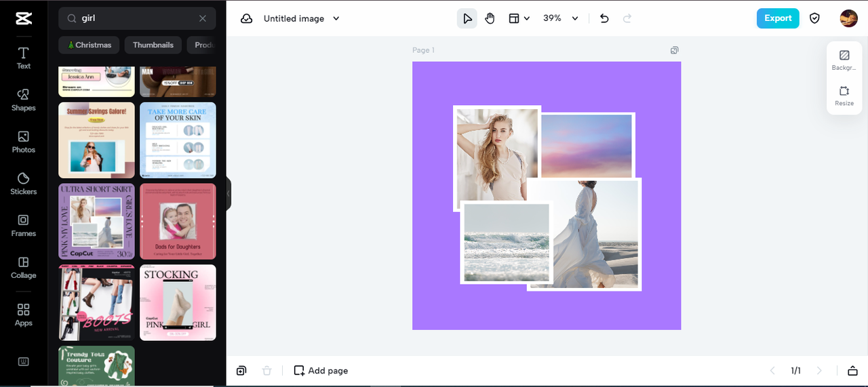Open the pages overview tray icon
Screen dimensions: 868x387
point(852,371)
